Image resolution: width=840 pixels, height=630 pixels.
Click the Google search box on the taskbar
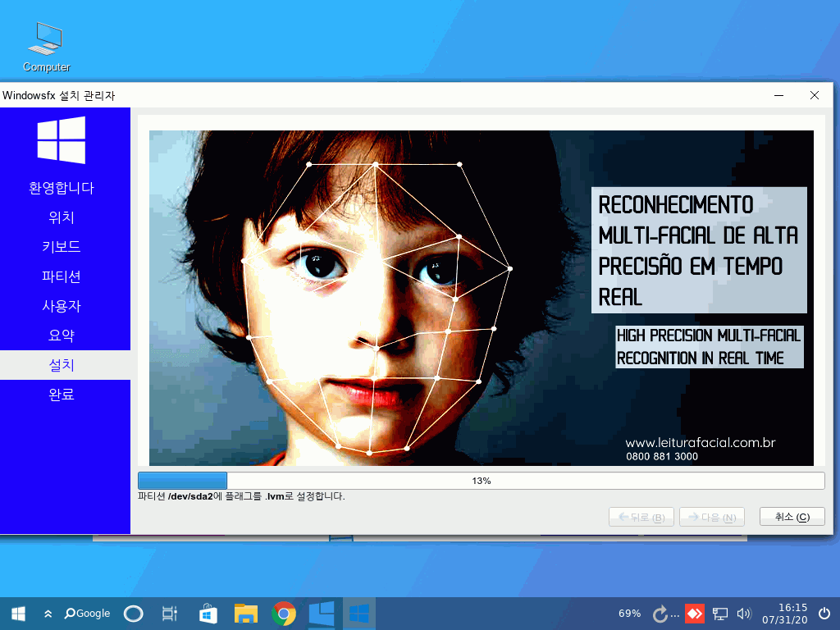87,614
